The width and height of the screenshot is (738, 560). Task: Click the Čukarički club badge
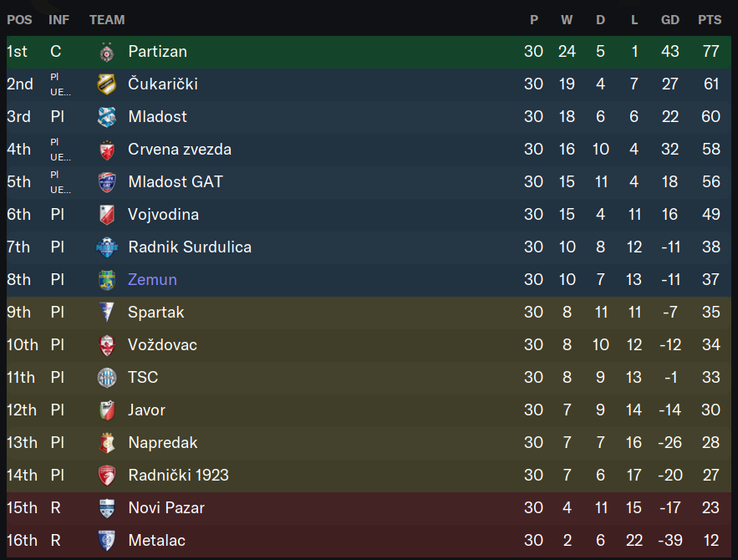point(107,84)
